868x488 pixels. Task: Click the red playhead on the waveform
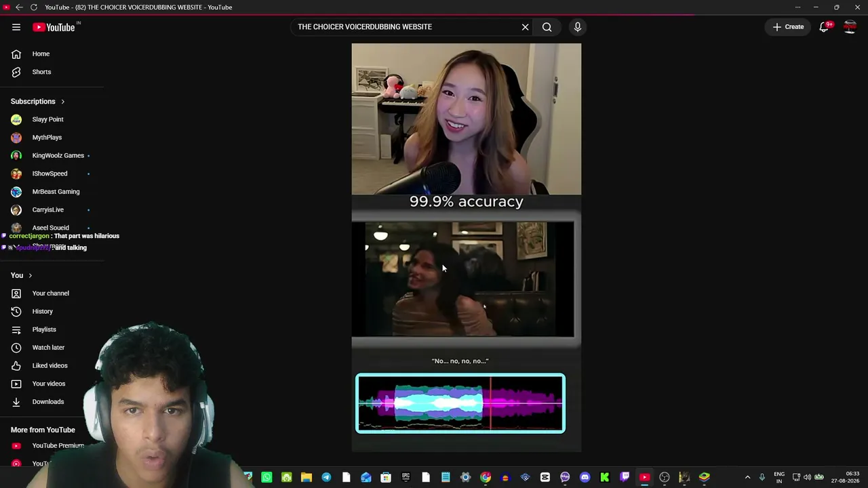(490, 404)
